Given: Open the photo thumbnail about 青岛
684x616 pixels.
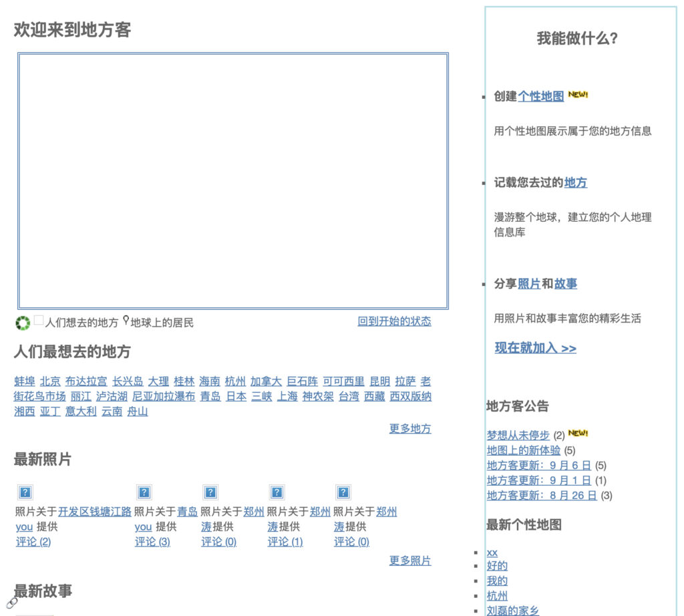Looking at the screenshot, I should coord(144,493).
